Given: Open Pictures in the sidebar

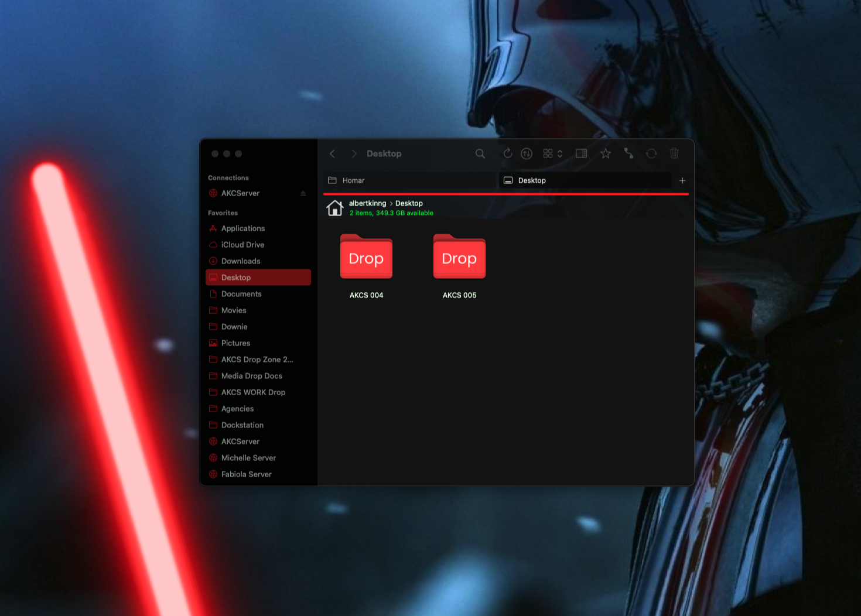Looking at the screenshot, I should (258, 343).
